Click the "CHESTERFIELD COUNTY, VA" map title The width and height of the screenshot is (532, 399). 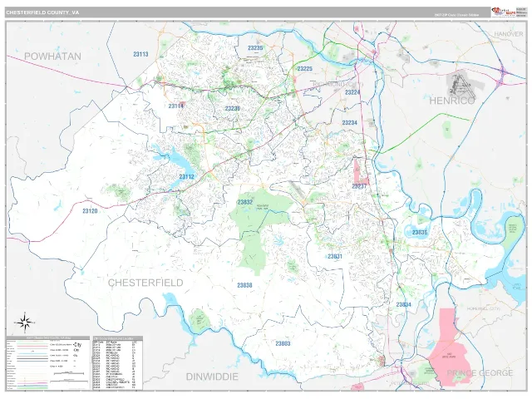42,12
